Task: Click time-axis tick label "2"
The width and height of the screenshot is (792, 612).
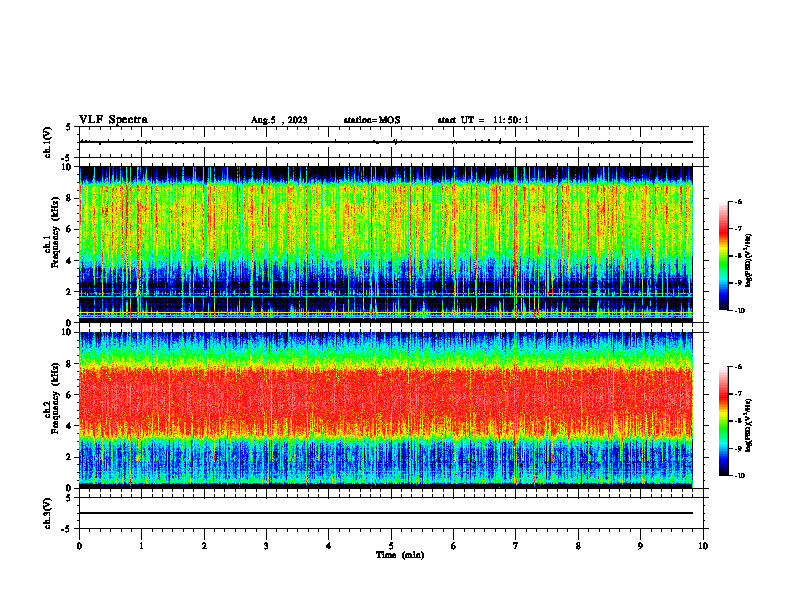Action: pyautogui.click(x=204, y=546)
